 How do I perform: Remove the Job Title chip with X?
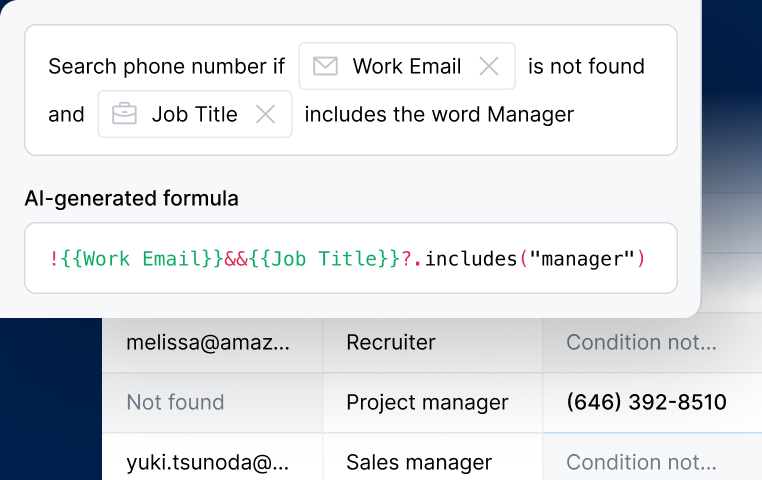click(x=265, y=114)
